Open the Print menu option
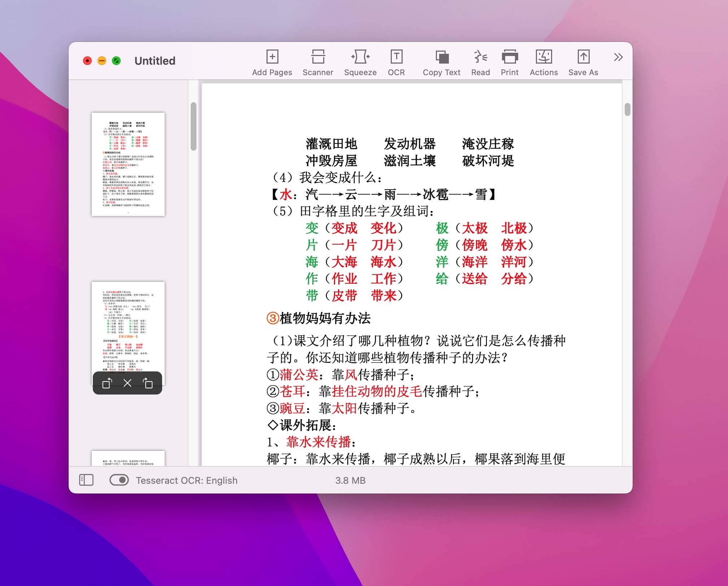 pos(509,62)
